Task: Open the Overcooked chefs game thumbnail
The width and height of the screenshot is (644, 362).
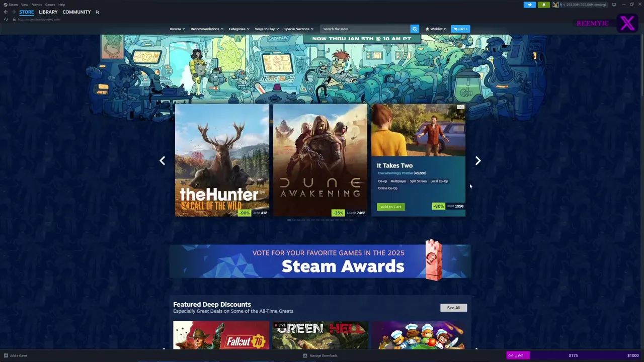Action: tap(419, 335)
